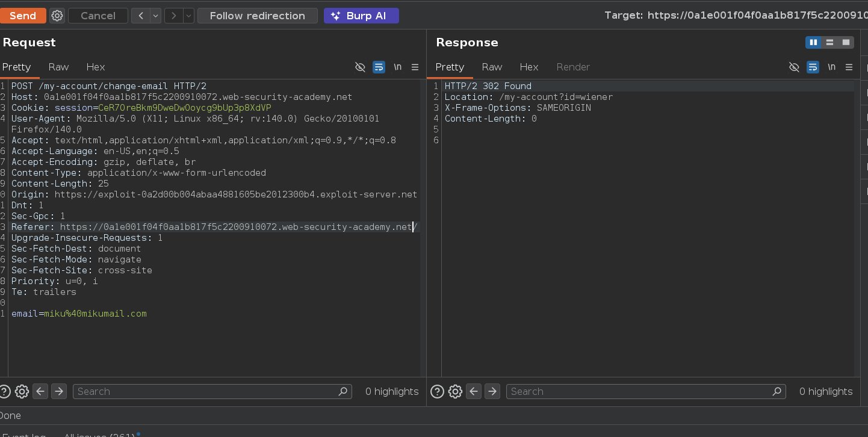Viewport: 868px width, 437px height.
Task: Switch Request view to Hex tab
Action: [x=95, y=67]
